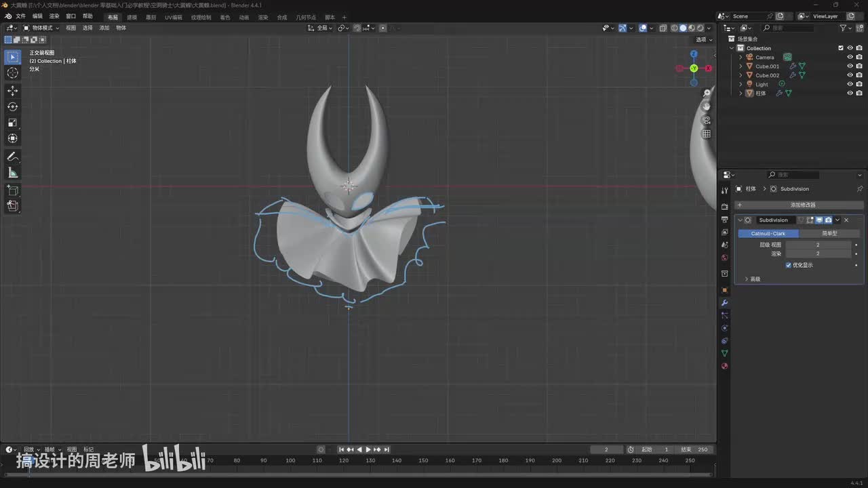Select the Measure tool
Image resolution: width=868 pixels, height=488 pixels.
click(12, 173)
